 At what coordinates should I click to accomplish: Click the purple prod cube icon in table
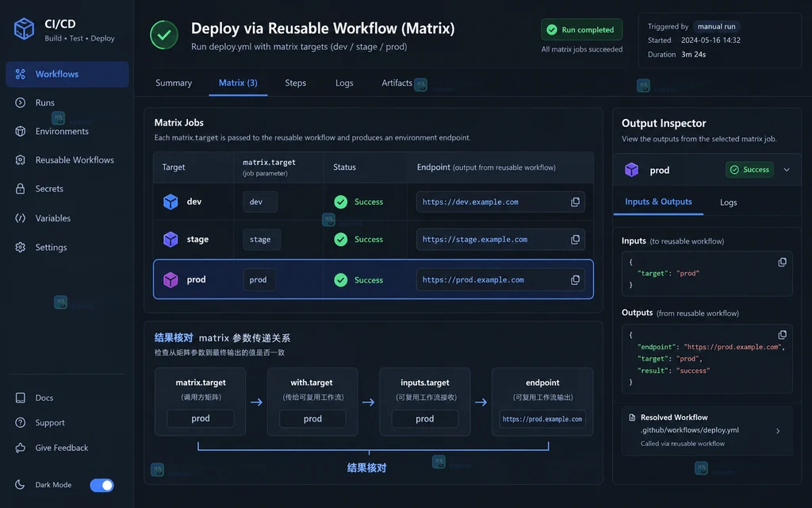[x=170, y=280]
